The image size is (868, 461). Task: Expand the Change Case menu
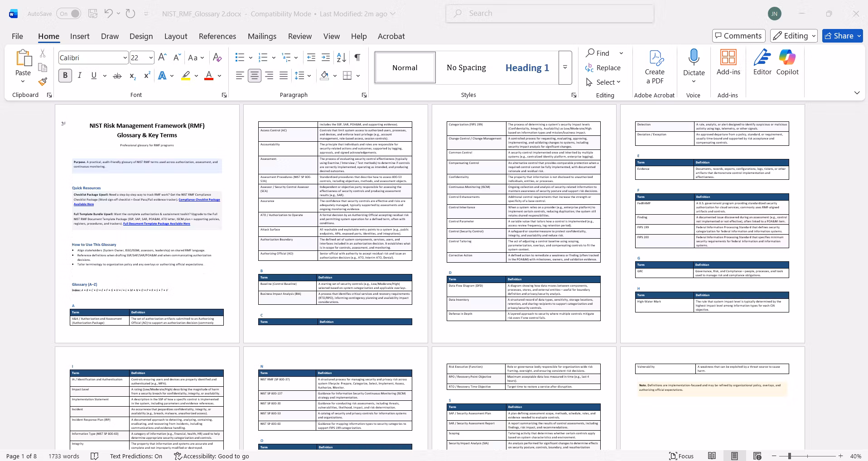pos(196,58)
